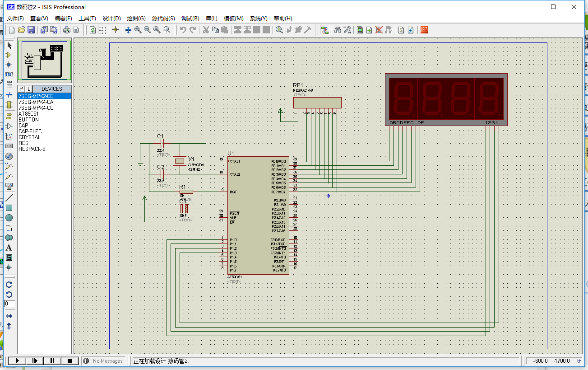Stop the simulation with the stop button
The width and height of the screenshot is (588, 370).
click(70, 361)
